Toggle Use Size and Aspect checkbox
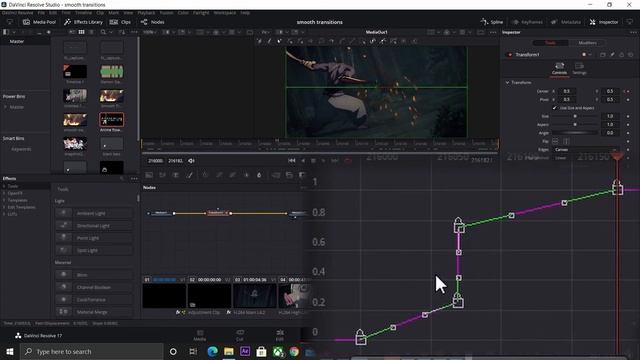The image size is (640, 360). point(554,108)
